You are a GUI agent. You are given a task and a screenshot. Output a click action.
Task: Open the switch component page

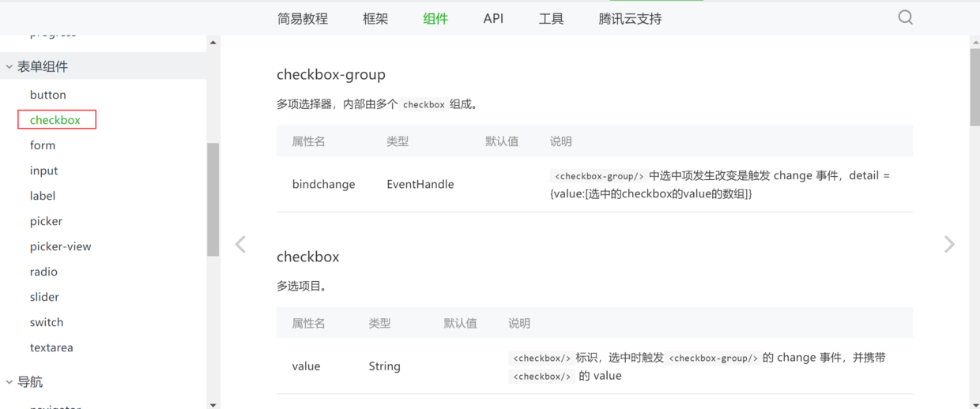click(x=47, y=322)
